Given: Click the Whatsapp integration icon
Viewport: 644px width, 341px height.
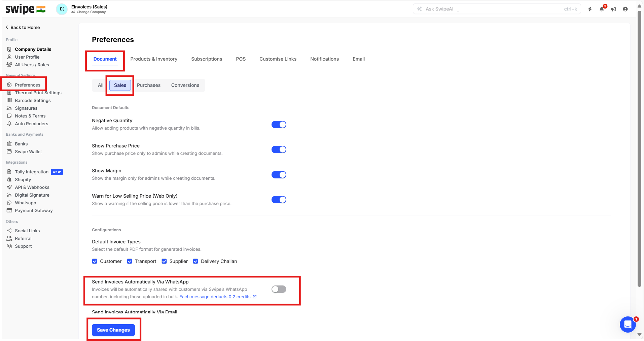Looking at the screenshot, I should (9, 203).
